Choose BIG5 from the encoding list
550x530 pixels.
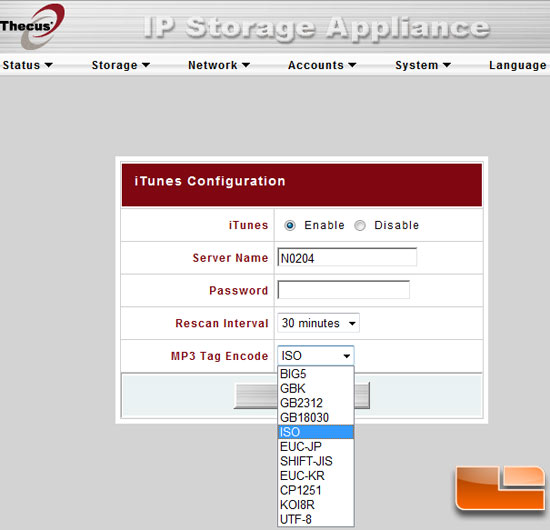point(315,374)
